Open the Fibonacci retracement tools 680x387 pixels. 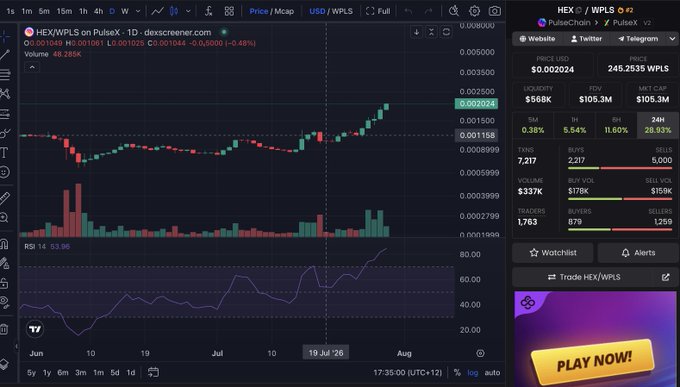point(5,74)
